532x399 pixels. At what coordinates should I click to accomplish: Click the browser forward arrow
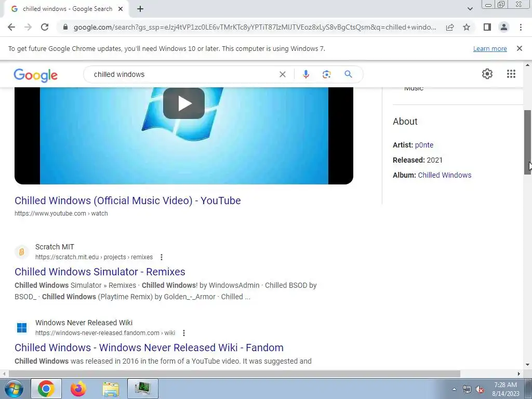tap(28, 27)
